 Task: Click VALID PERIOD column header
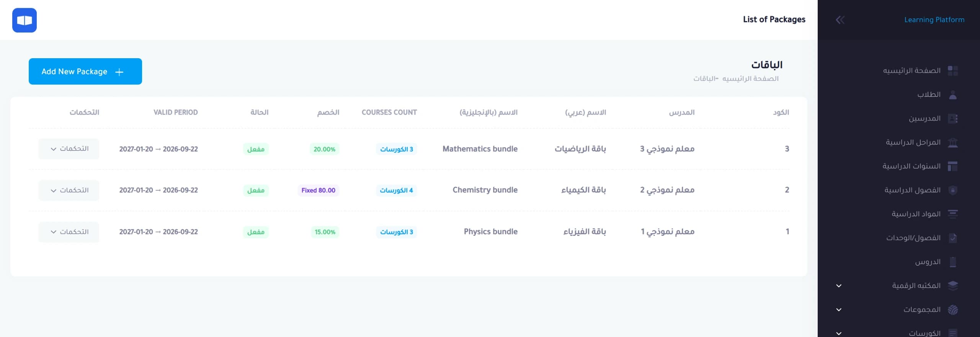176,113
